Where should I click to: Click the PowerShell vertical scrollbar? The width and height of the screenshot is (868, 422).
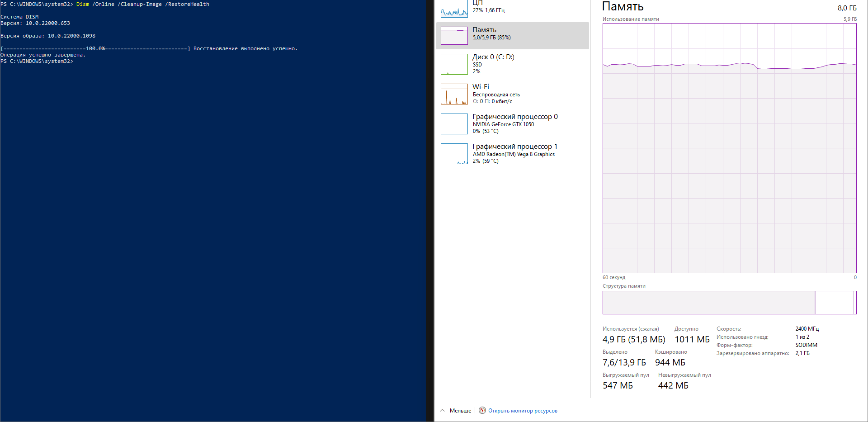(430, 211)
